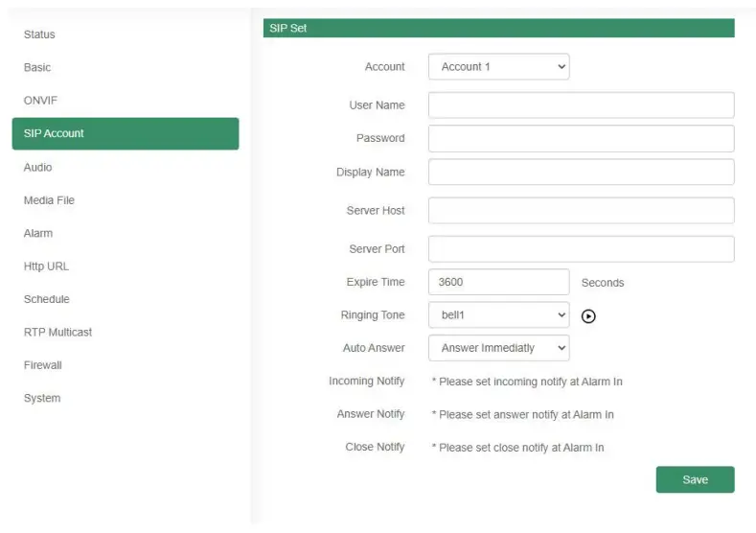
Task: Click the User Name label
Action: (x=377, y=105)
